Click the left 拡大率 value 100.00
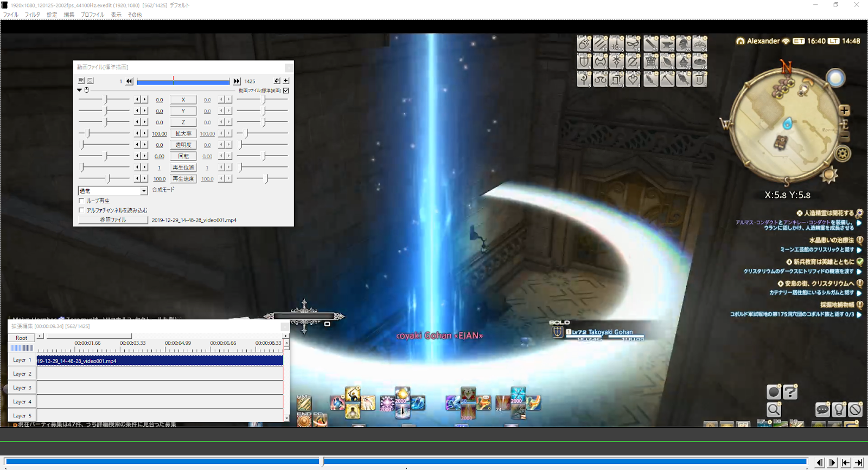Screen dimensions: 868x470 159,134
